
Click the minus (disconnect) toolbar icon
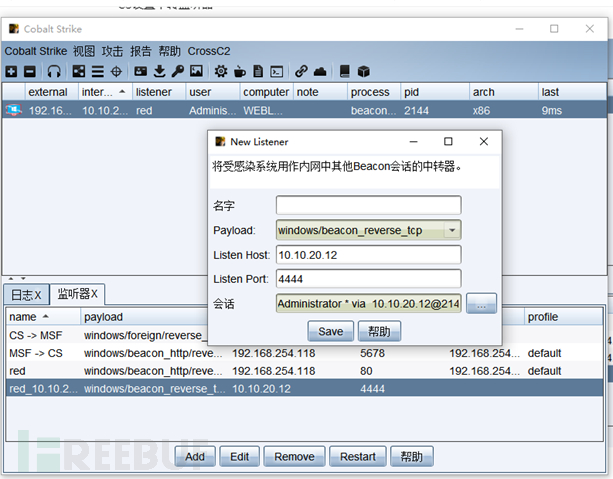tap(30, 72)
